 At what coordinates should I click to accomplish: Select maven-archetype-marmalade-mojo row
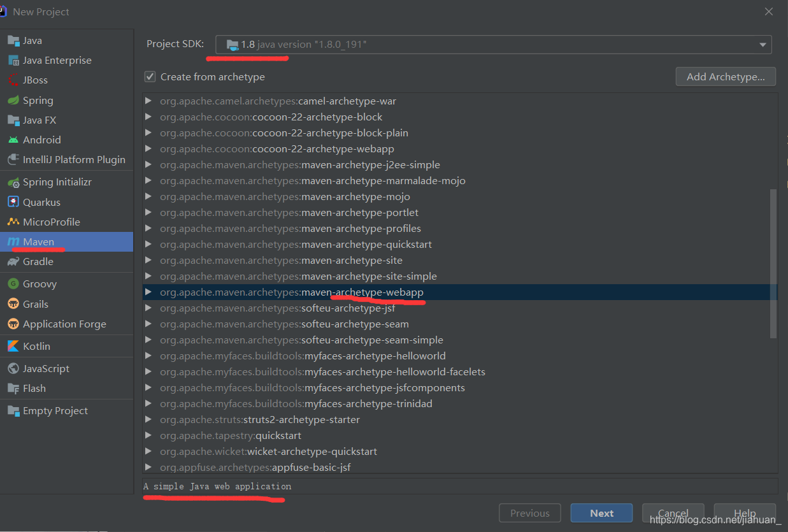click(x=459, y=181)
